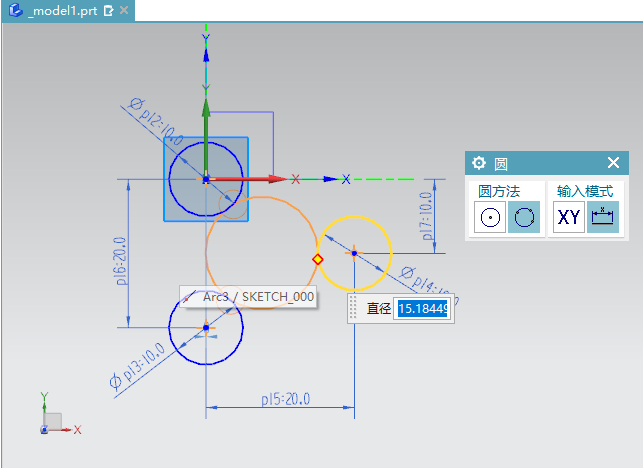The height and width of the screenshot is (468, 643).
Task: Select the circle by center and diameter method
Action: coord(490,217)
